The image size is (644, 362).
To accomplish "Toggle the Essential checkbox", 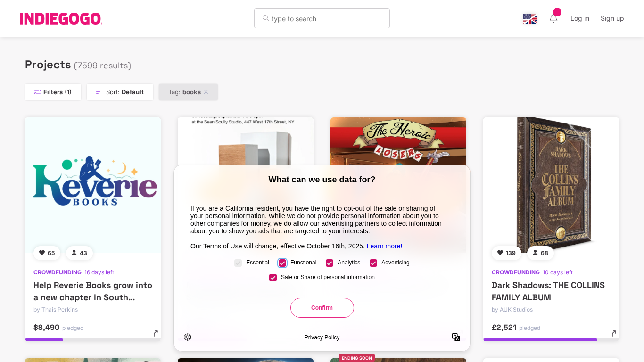I will click(x=238, y=263).
